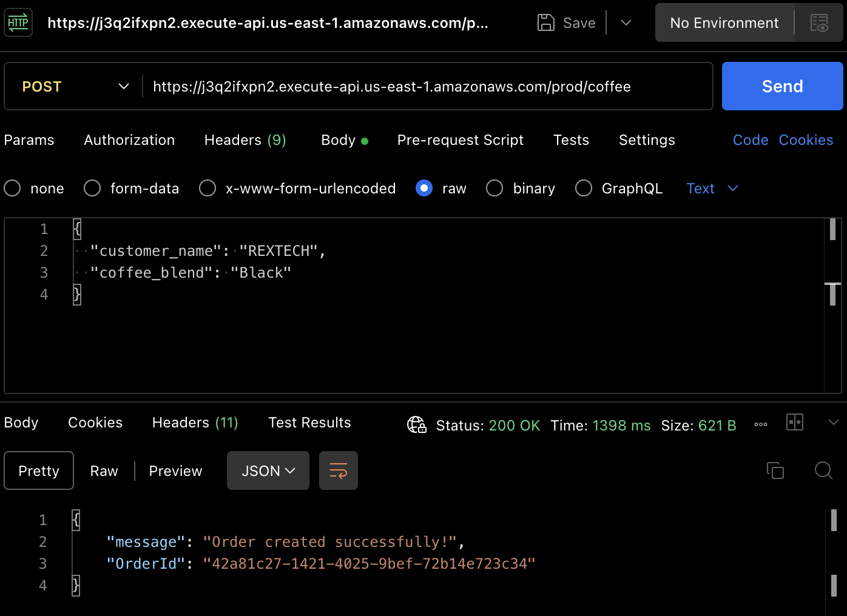The height and width of the screenshot is (616, 847).
Task: Open the Test Results tab
Action: click(x=309, y=423)
